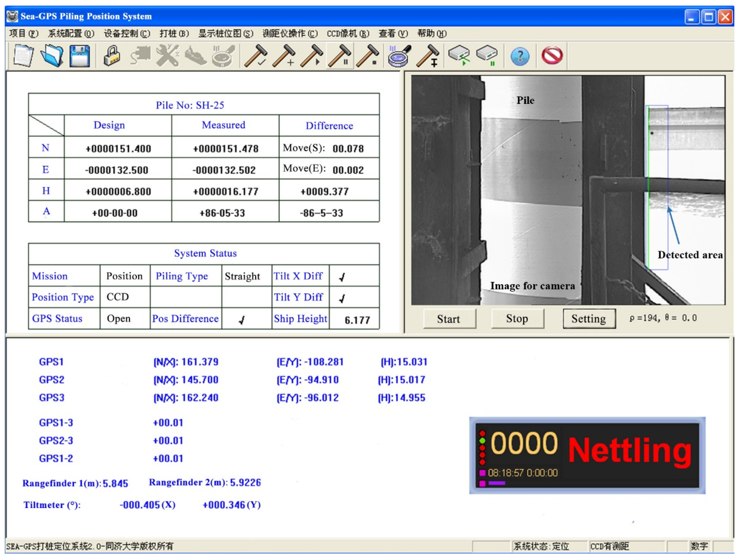744x560 pixels.
Task: Open project with the blue folder icon
Action: click(52, 56)
